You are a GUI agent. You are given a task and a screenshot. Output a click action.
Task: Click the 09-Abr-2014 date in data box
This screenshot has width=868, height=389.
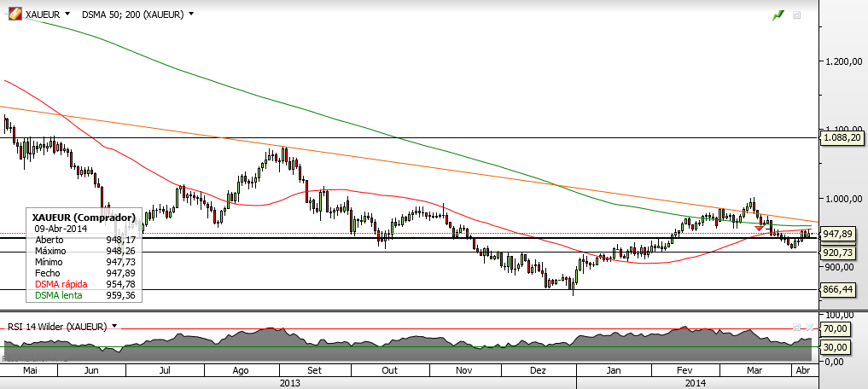pyautogui.click(x=60, y=228)
